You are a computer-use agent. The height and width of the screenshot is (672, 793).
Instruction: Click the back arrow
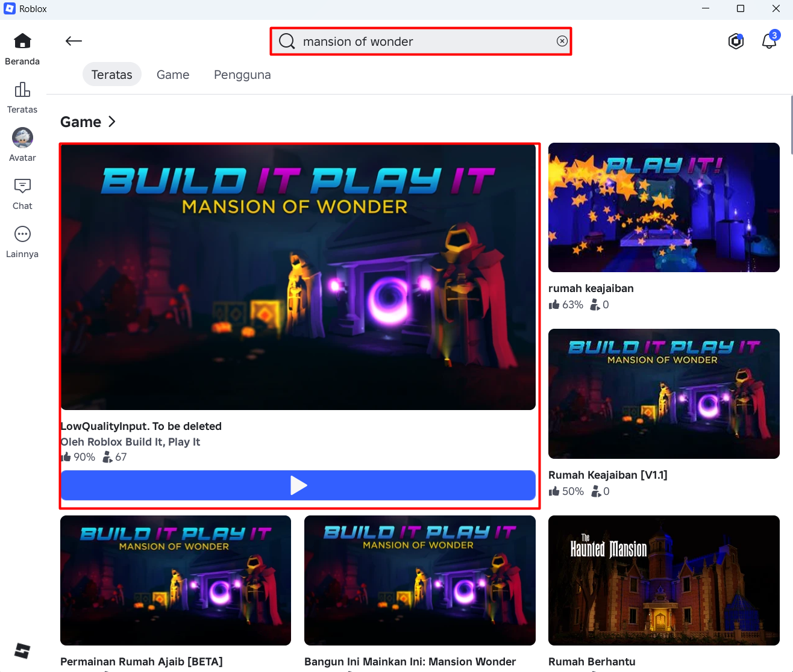tap(74, 41)
